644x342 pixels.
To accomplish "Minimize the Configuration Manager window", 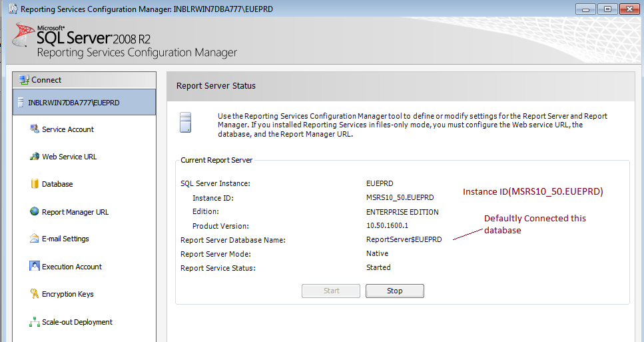I will tap(585, 9).
